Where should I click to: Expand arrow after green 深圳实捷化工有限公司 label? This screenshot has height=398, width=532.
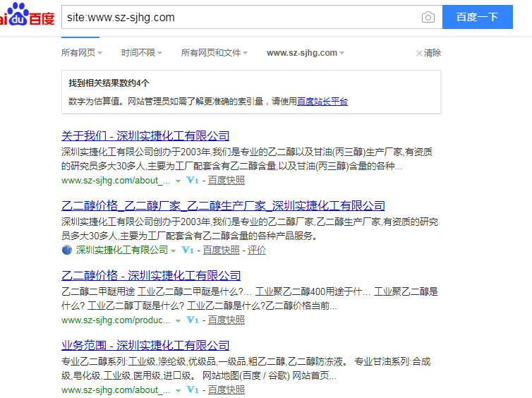[174, 251]
